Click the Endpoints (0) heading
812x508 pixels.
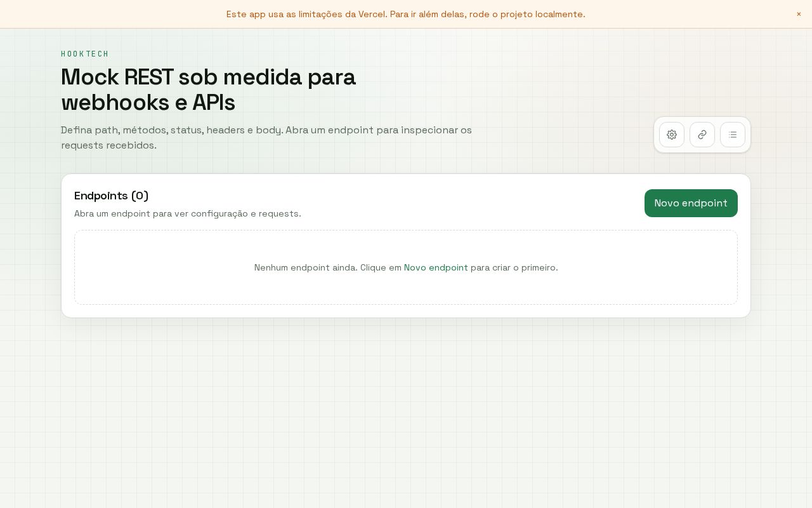click(x=112, y=196)
